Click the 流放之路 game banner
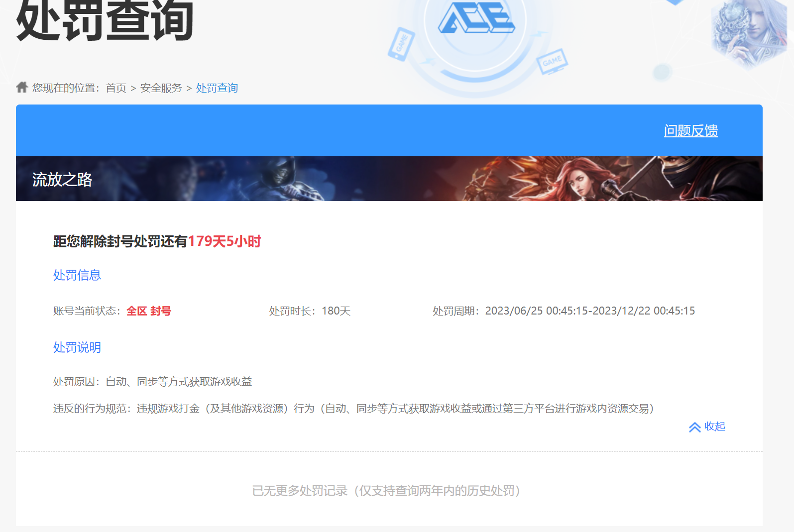This screenshot has width=794, height=532. click(389, 179)
